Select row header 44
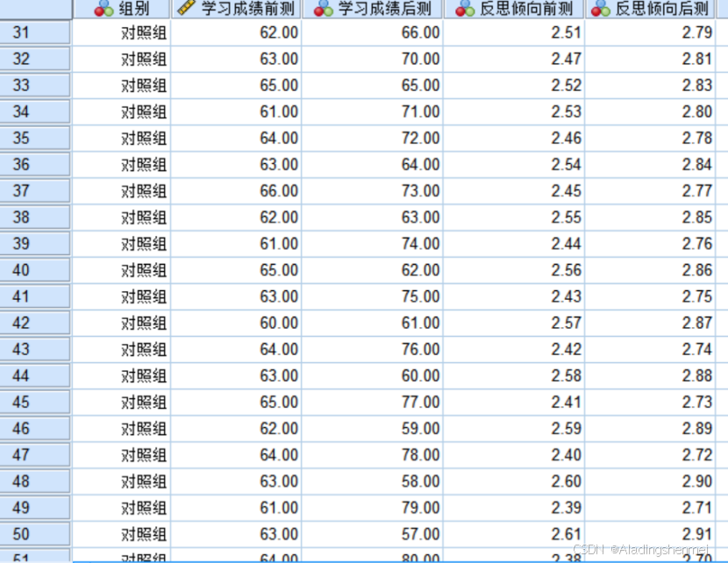 pyautogui.click(x=35, y=376)
